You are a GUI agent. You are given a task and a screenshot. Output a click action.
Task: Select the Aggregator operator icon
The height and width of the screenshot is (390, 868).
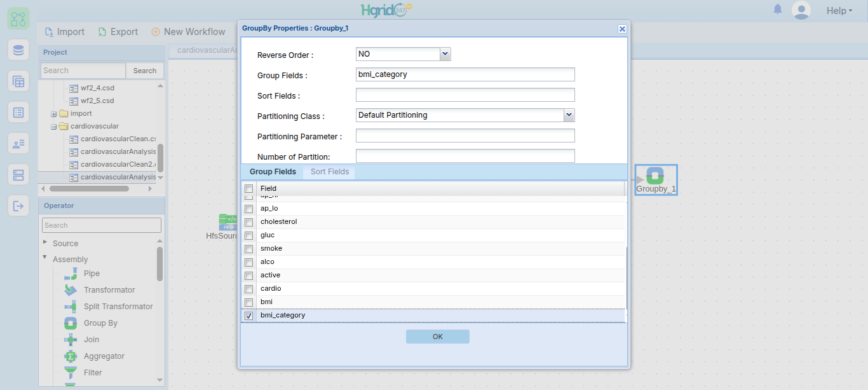[x=71, y=356]
